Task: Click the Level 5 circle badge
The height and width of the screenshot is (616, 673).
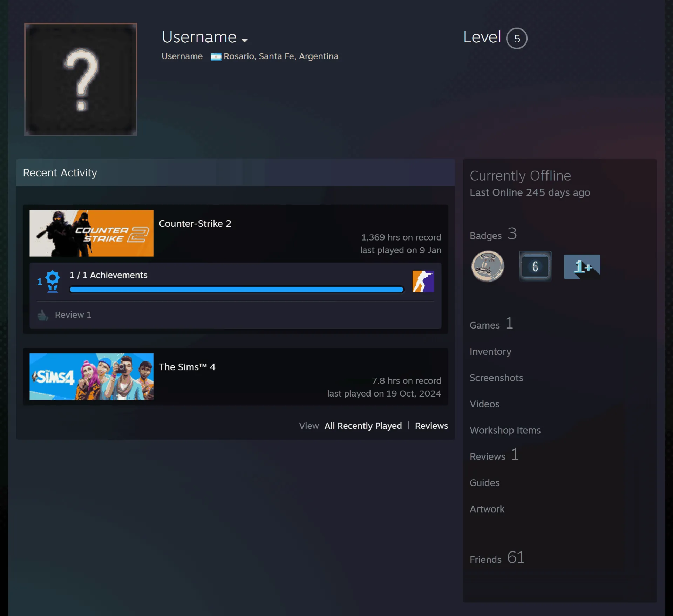Action: point(517,38)
